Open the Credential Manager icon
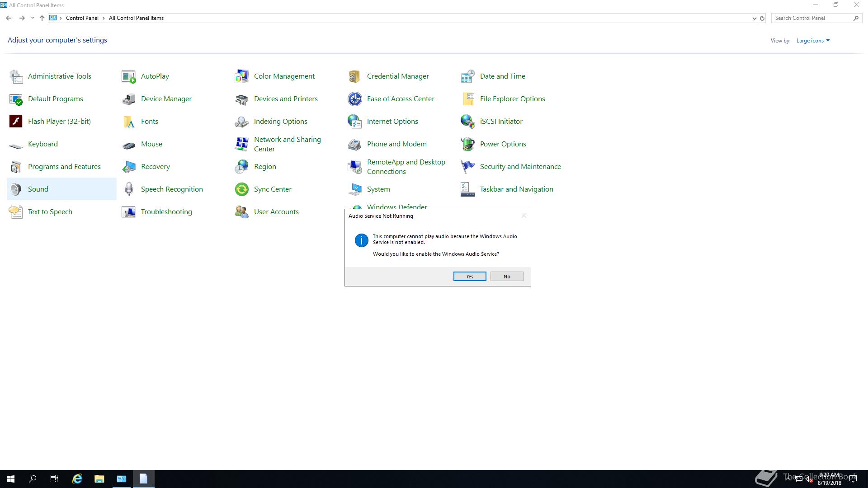The image size is (868, 488). click(355, 76)
